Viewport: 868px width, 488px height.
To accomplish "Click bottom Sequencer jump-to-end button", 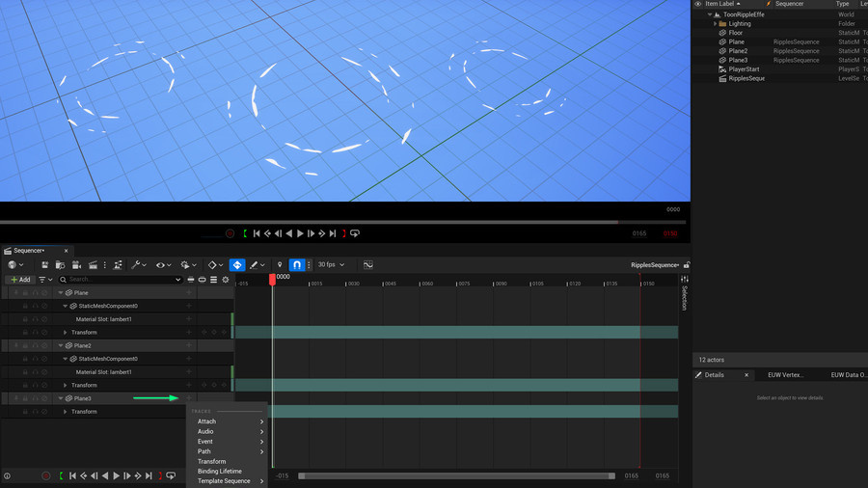I will click(149, 475).
